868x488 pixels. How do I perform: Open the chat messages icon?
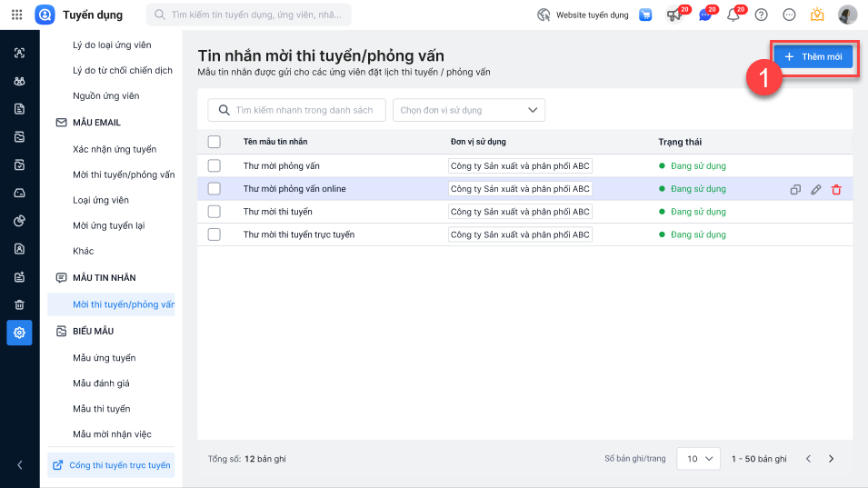tap(704, 15)
